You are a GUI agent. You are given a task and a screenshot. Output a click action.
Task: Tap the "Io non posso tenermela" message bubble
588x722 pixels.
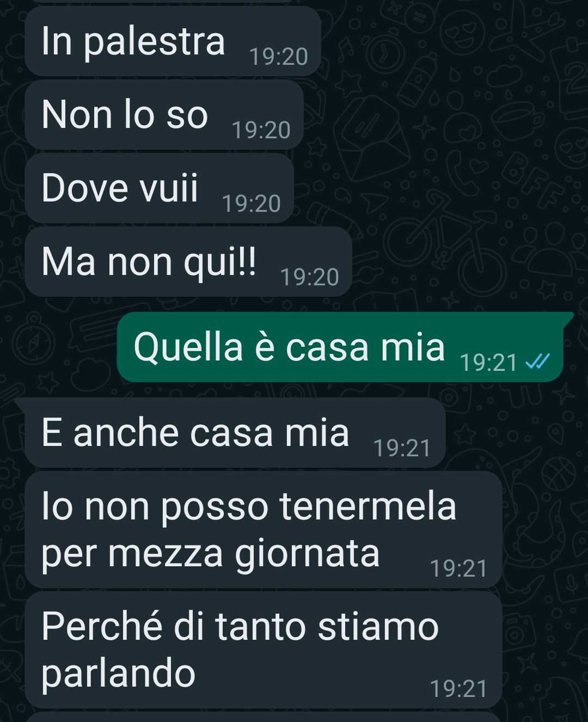tap(264, 530)
